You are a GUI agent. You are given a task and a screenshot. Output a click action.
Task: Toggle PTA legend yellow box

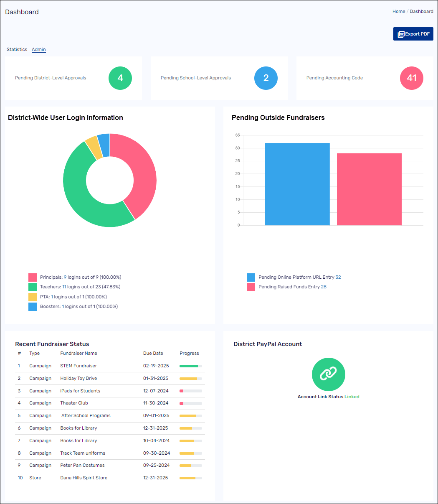33,297
